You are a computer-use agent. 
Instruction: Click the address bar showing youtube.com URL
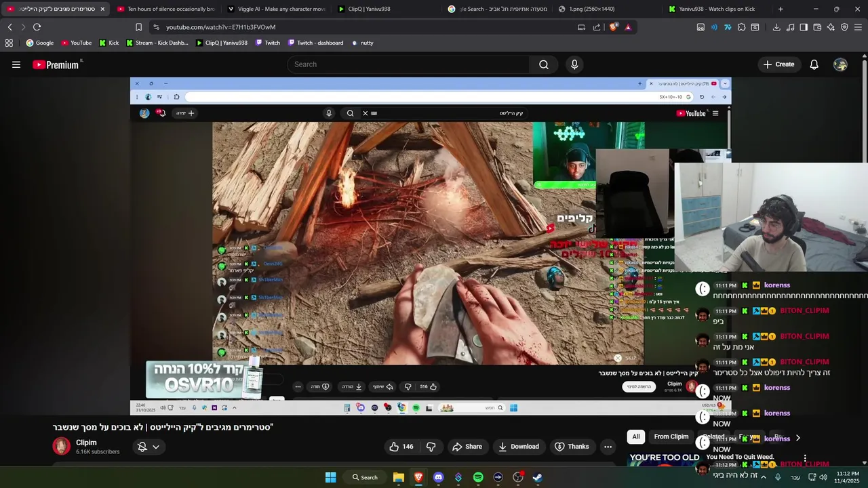tap(220, 27)
